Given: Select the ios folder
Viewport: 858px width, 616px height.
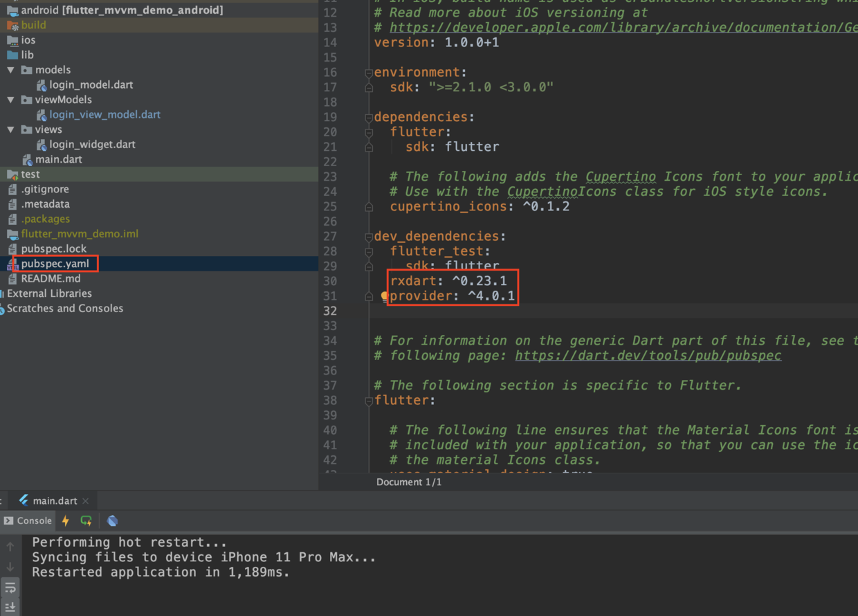Looking at the screenshot, I should (x=28, y=40).
